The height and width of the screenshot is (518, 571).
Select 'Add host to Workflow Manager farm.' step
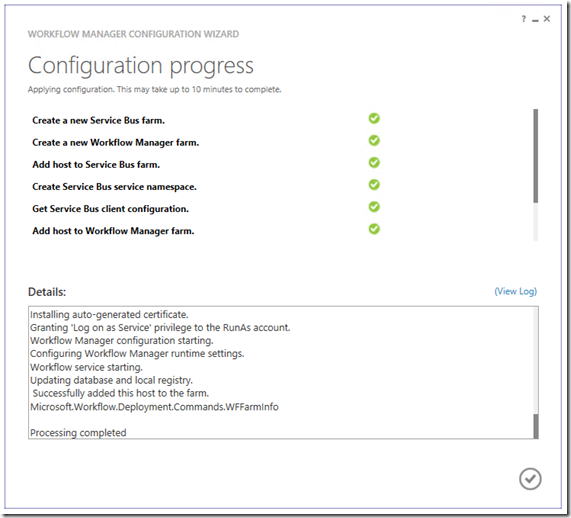(x=113, y=231)
